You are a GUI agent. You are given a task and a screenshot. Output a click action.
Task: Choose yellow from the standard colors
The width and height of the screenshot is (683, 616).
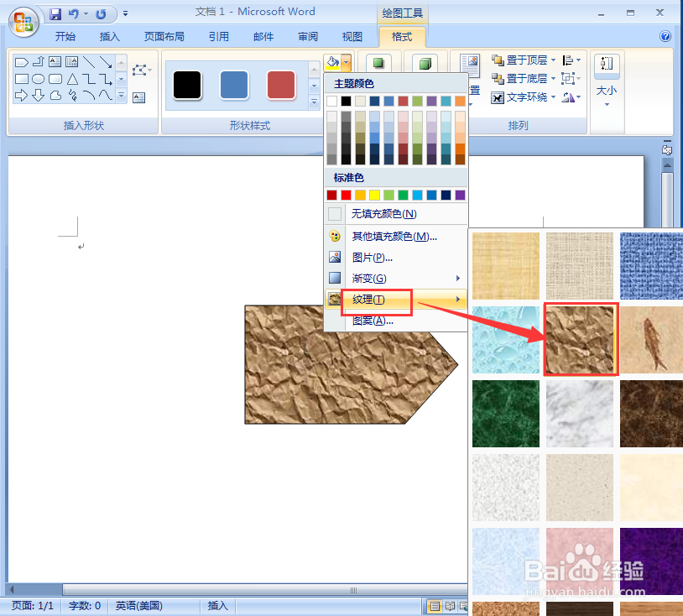point(374,196)
